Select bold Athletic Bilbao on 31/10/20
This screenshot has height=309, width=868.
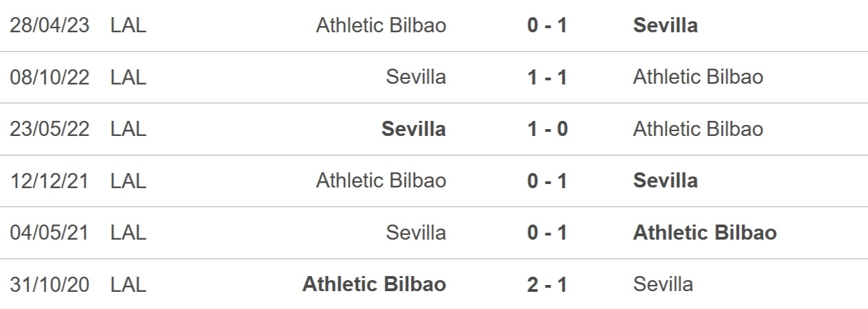pos(375,284)
